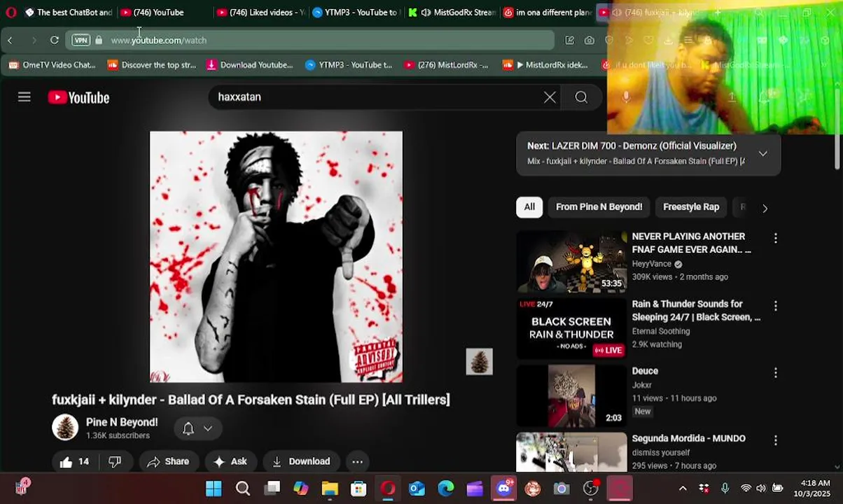Go to the YouTube home logo

tap(78, 97)
